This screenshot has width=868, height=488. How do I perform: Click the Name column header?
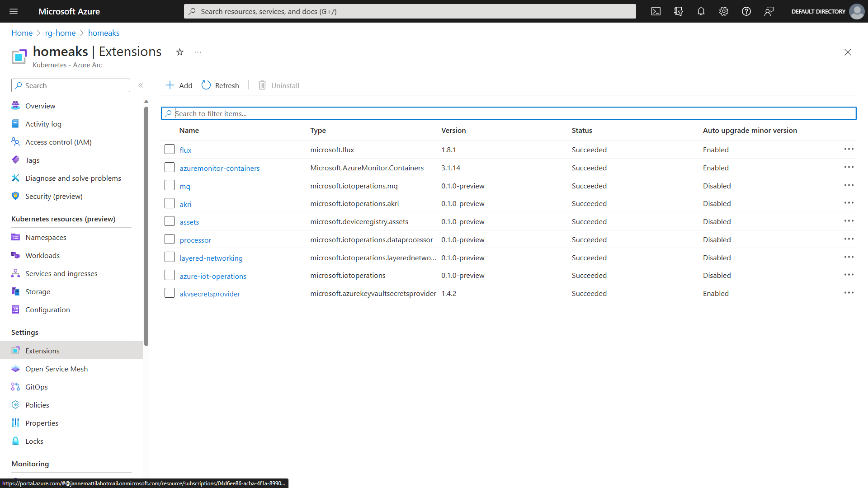189,130
